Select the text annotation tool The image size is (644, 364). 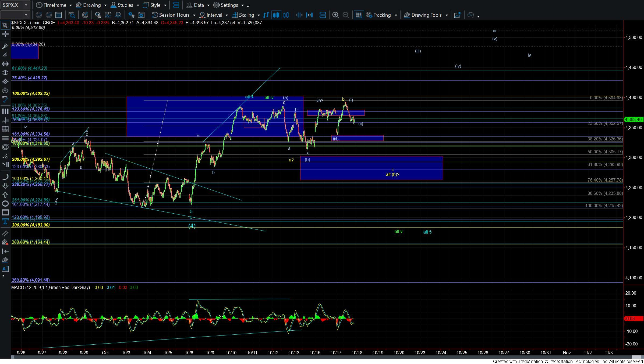[5, 222]
